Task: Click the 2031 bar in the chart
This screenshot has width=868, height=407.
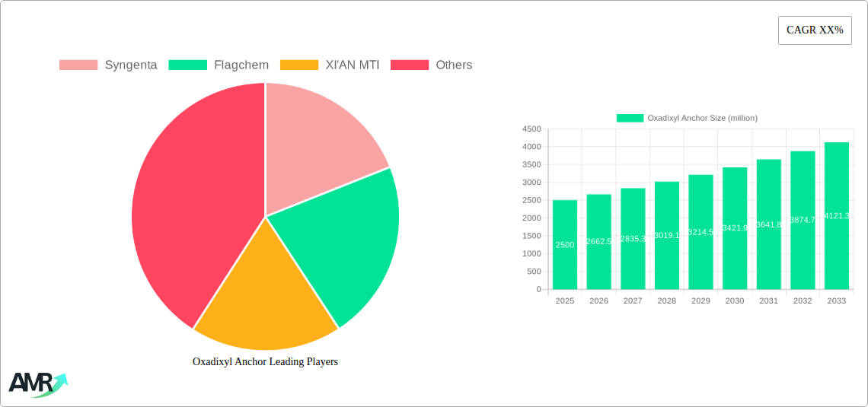Action: click(x=768, y=224)
